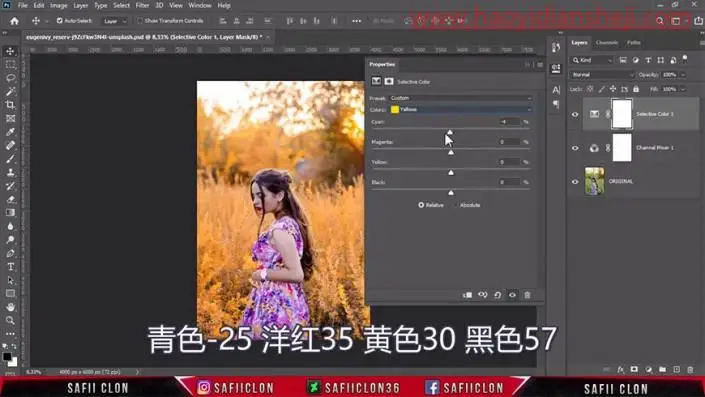705x397 pixels.
Task: Create new group folder icon in Layers
Action: point(662,370)
